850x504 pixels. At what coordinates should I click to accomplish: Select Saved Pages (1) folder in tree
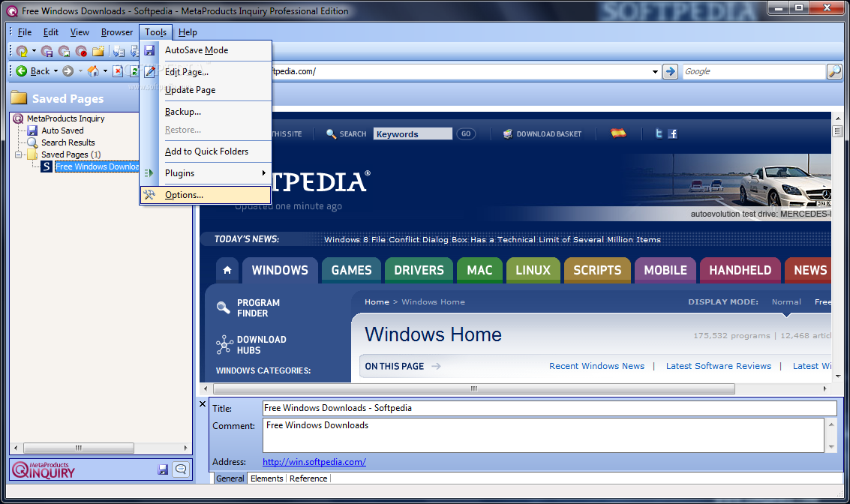coord(71,154)
